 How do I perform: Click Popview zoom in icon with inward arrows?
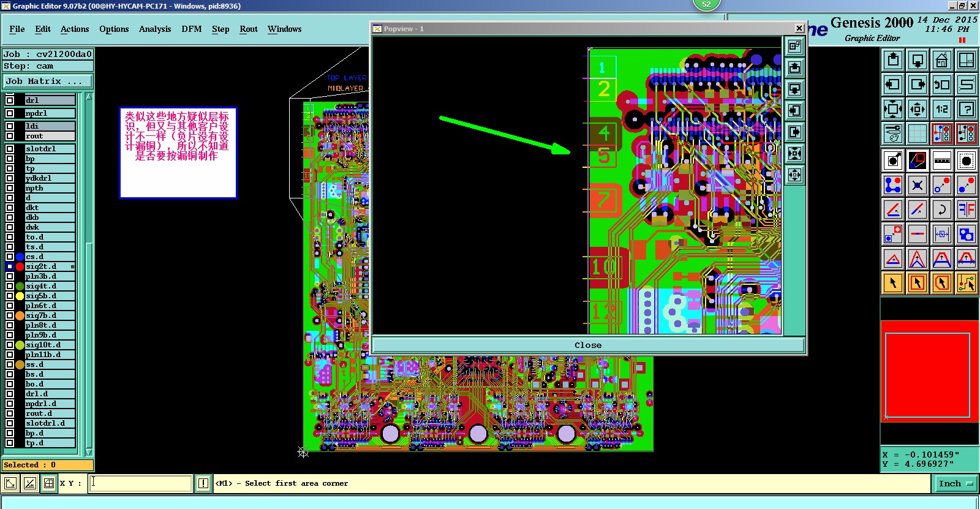794,153
